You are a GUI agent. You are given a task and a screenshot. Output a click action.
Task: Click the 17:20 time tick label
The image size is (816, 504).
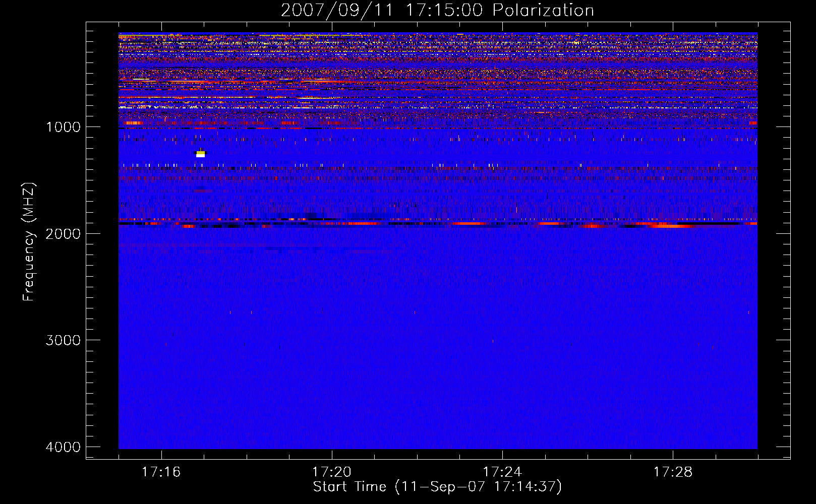point(332,472)
